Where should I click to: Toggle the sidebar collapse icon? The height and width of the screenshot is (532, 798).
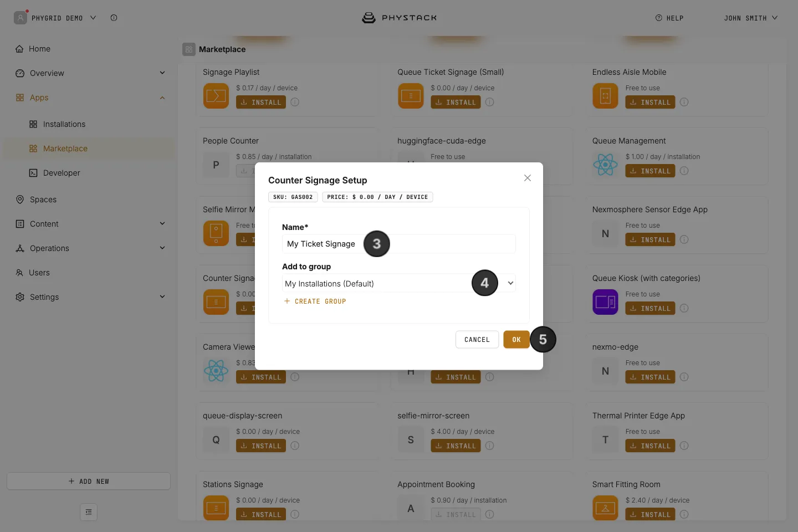[x=89, y=512]
